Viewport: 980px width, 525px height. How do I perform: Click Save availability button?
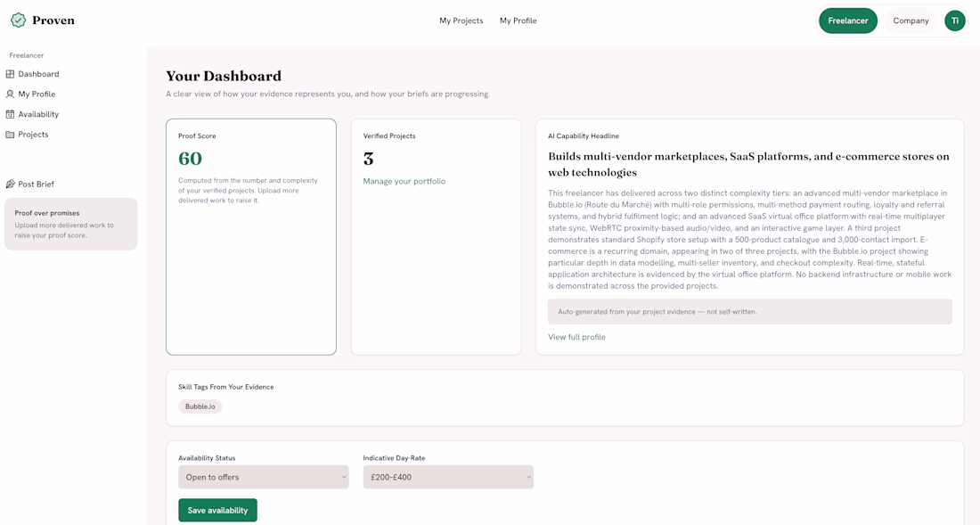pyautogui.click(x=217, y=510)
